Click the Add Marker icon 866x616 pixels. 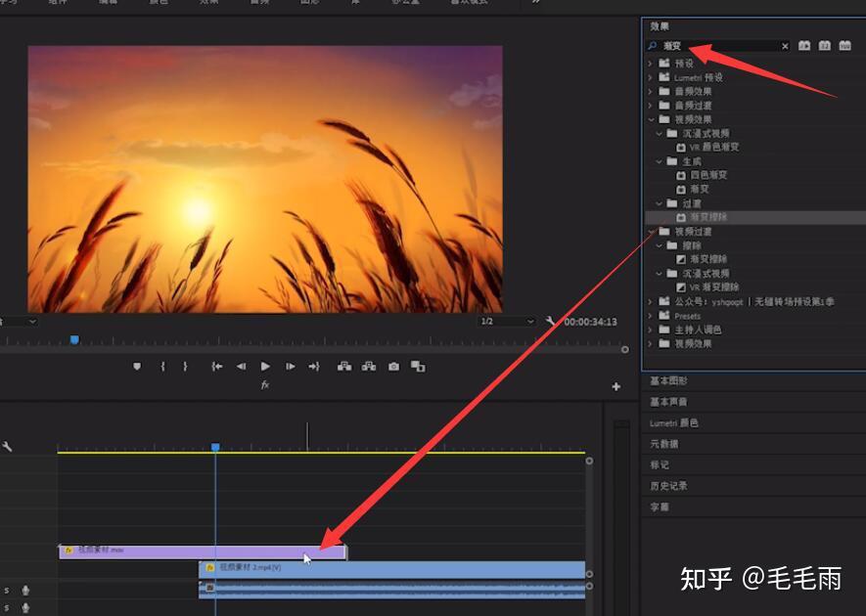coord(137,367)
